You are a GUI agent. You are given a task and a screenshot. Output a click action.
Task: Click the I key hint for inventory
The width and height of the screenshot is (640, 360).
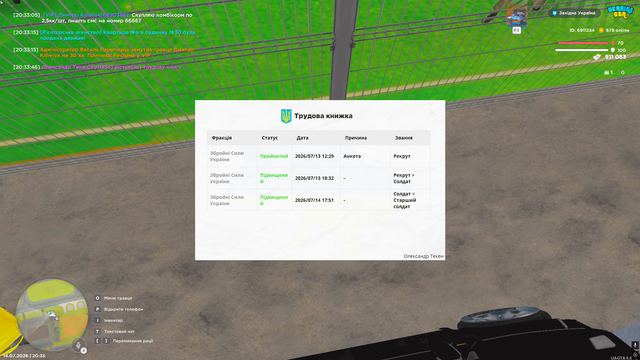pos(97,320)
